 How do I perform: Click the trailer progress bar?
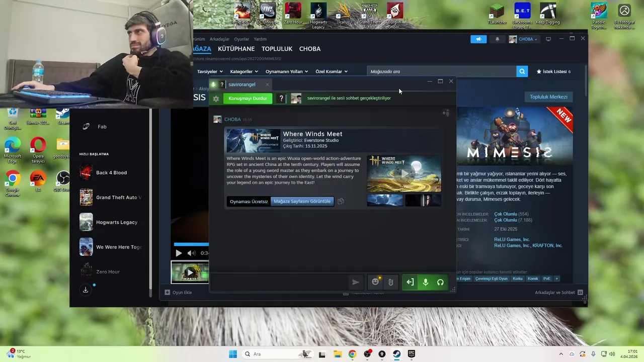point(191,245)
